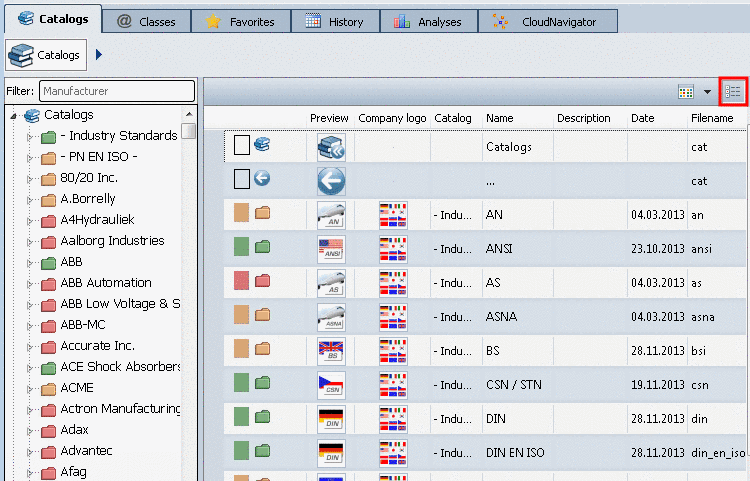Click the CSN Czech flag preview icon
The height and width of the screenshot is (481, 750).
click(x=330, y=385)
